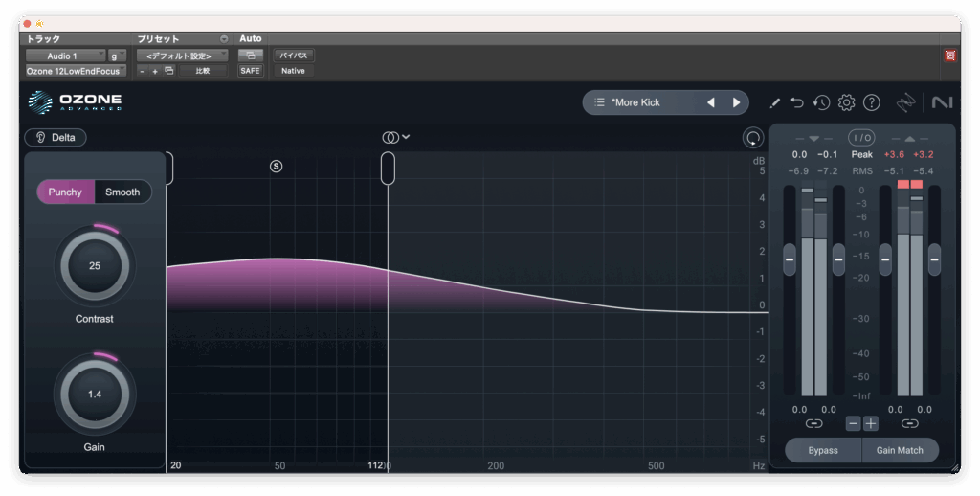Click the Bypass button
This screenshot has width=980, height=496.
[823, 450]
